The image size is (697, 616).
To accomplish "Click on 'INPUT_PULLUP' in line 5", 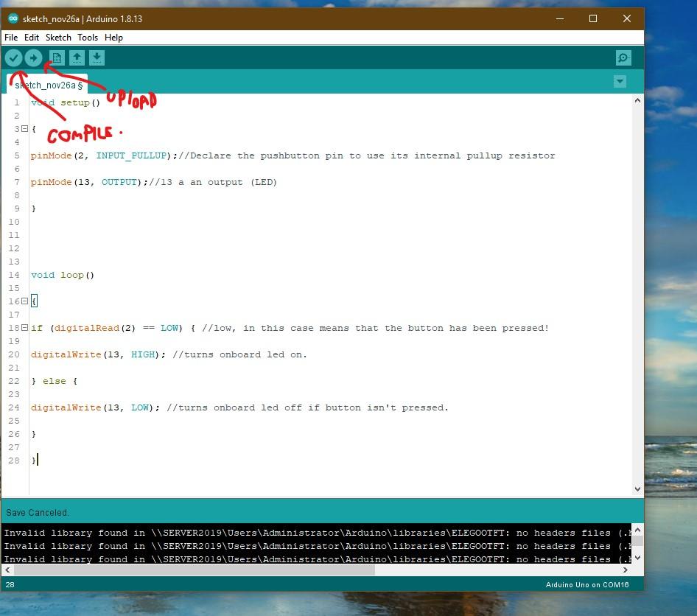I will point(132,155).
